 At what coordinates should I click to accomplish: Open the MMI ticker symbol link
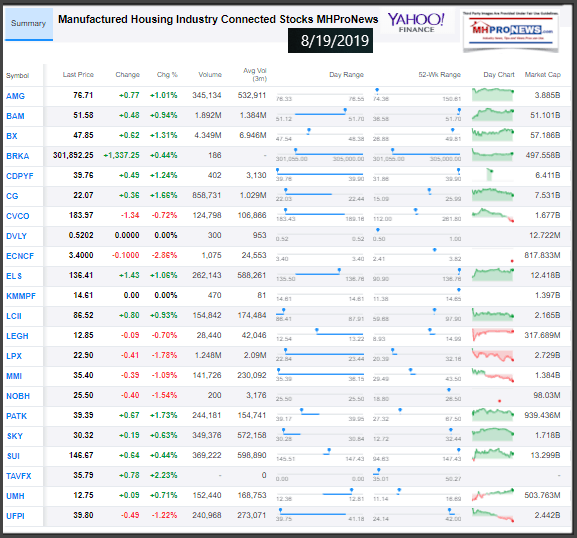(x=14, y=376)
